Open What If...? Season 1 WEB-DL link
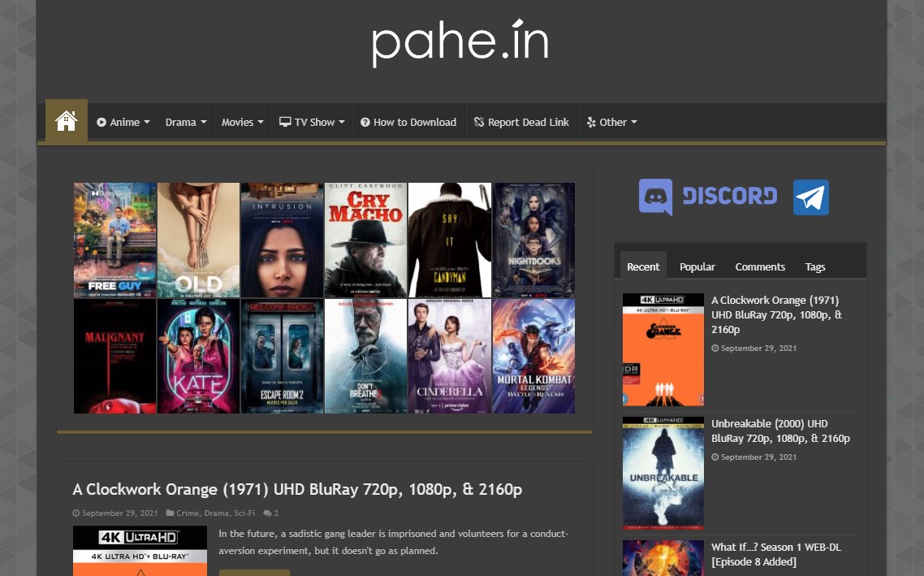The image size is (924, 576). coord(775,554)
